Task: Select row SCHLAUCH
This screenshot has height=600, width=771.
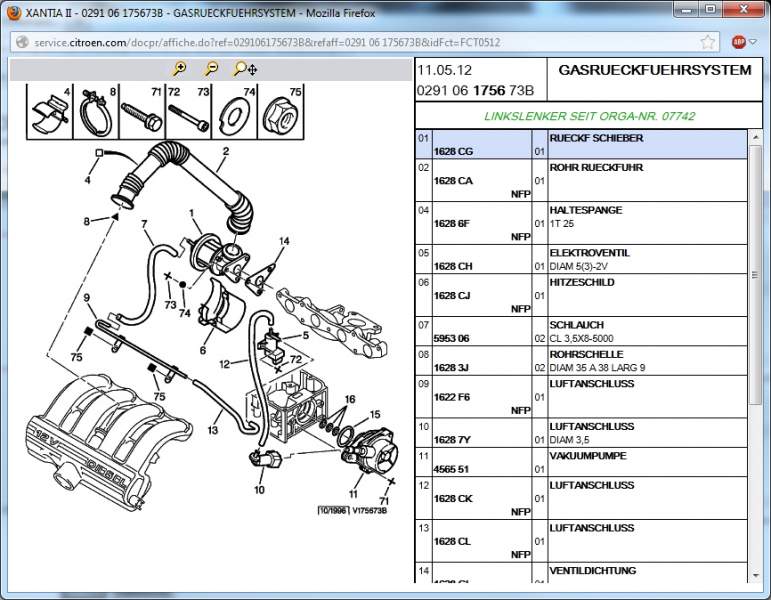Action: click(x=581, y=331)
